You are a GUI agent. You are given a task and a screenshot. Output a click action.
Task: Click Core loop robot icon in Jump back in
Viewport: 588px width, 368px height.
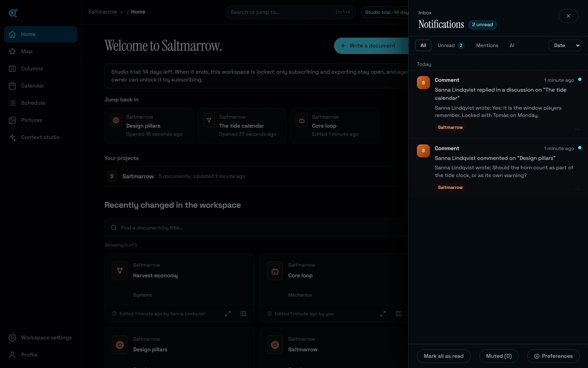pos(302,120)
